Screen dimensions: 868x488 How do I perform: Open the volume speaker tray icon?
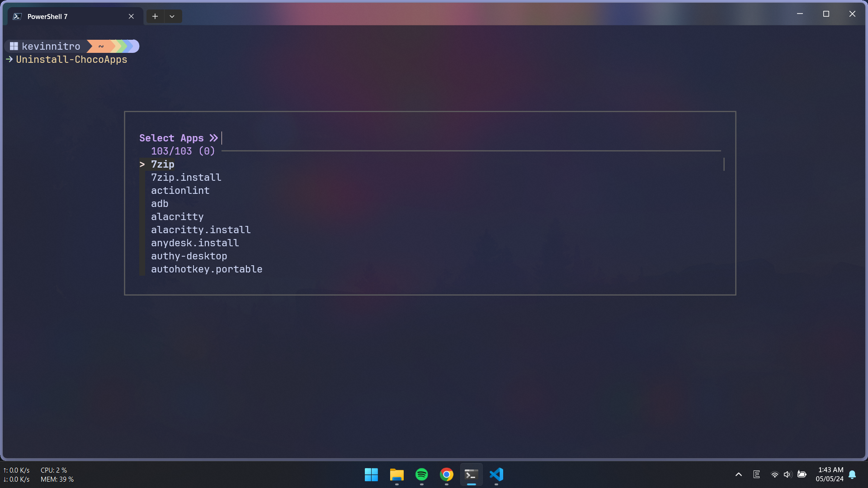(788, 474)
